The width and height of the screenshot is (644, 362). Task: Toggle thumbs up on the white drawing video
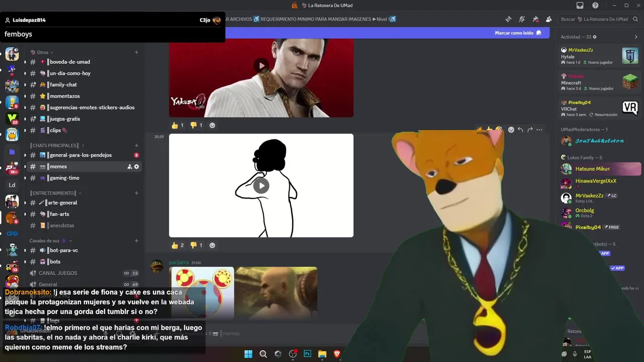coord(178,245)
